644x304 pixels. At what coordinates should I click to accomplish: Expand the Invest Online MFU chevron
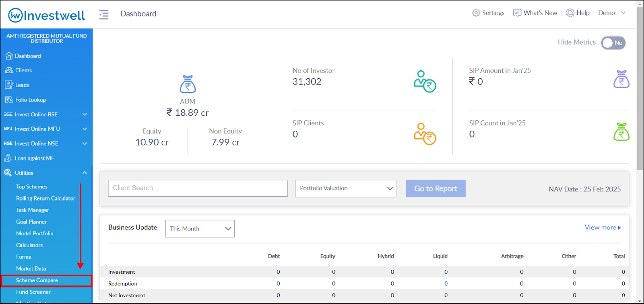[85, 129]
